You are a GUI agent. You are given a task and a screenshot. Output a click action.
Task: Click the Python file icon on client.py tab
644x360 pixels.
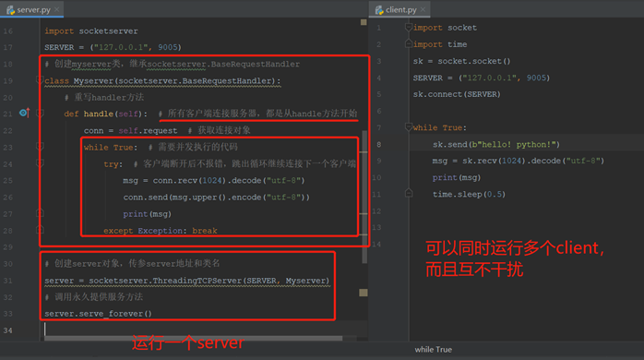(379, 10)
